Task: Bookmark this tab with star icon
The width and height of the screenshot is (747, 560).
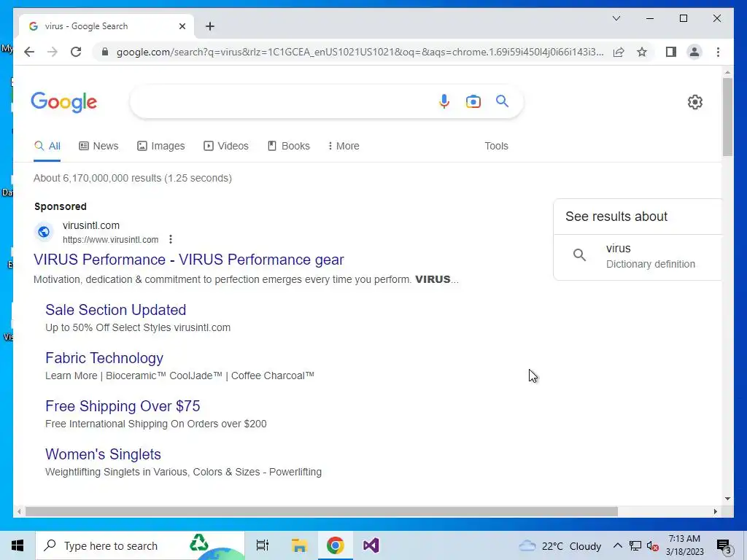Action: pos(642,52)
